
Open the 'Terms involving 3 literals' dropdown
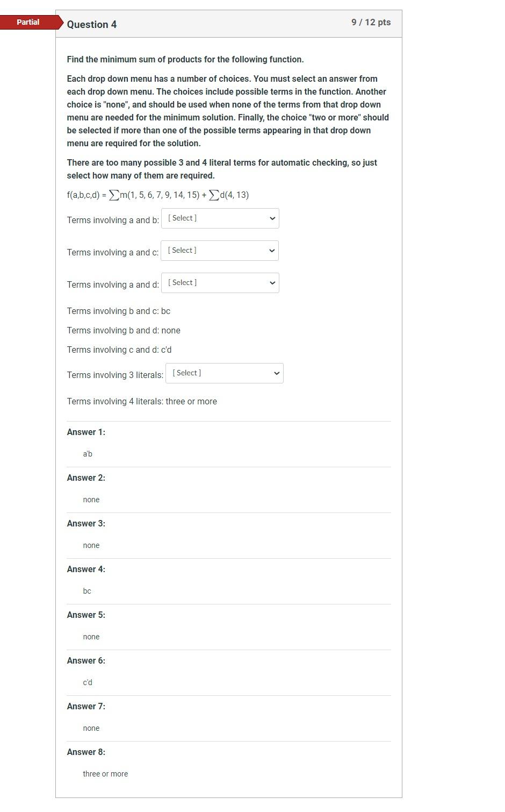pyautogui.click(x=225, y=373)
